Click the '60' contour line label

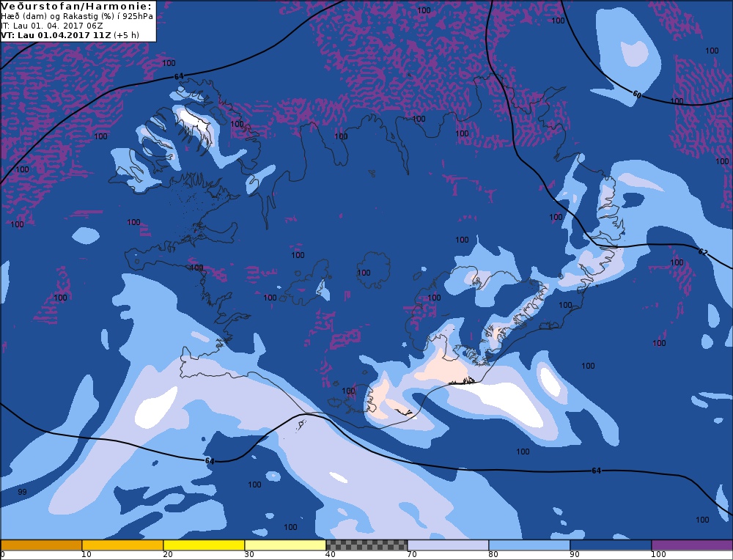(x=637, y=95)
